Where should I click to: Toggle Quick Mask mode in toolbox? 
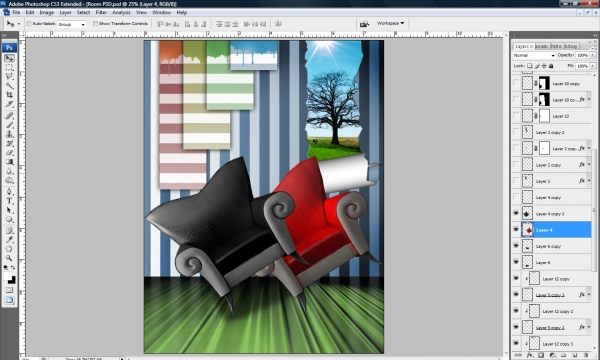click(x=9, y=290)
